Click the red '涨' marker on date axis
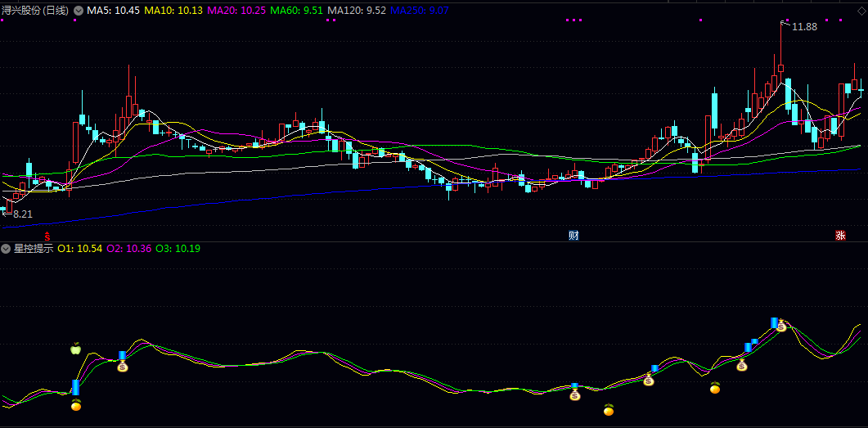The width and height of the screenshot is (868, 428). [x=840, y=236]
